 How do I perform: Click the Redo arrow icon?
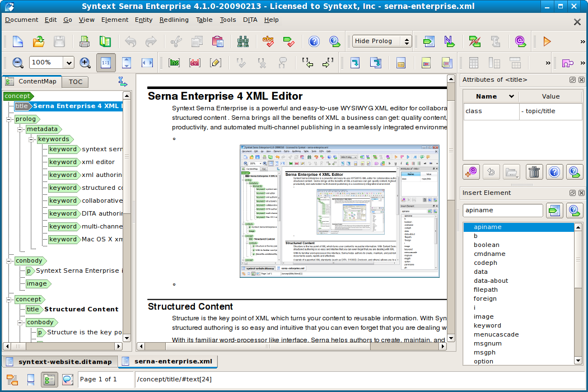coord(151,41)
